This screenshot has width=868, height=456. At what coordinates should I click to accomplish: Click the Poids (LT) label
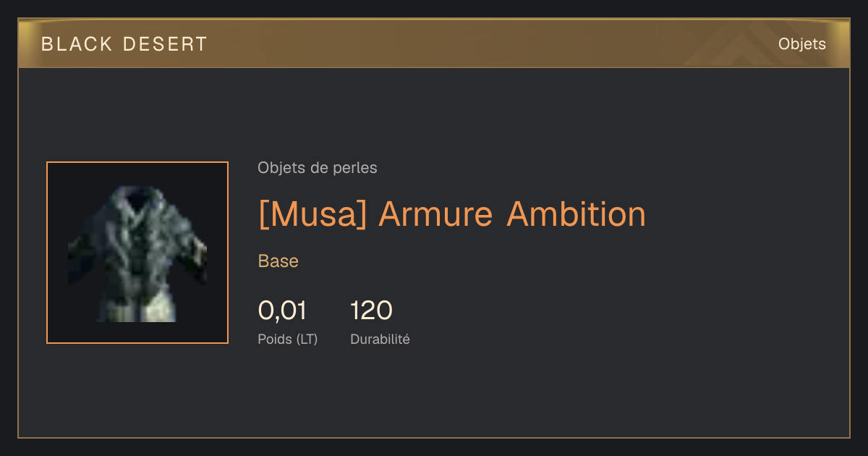point(288,339)
